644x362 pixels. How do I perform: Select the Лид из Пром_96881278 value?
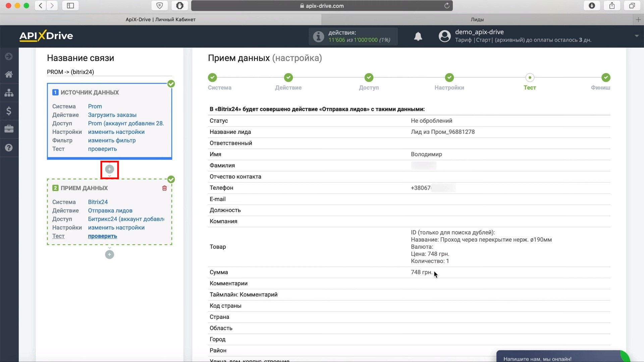coord(443,132)
